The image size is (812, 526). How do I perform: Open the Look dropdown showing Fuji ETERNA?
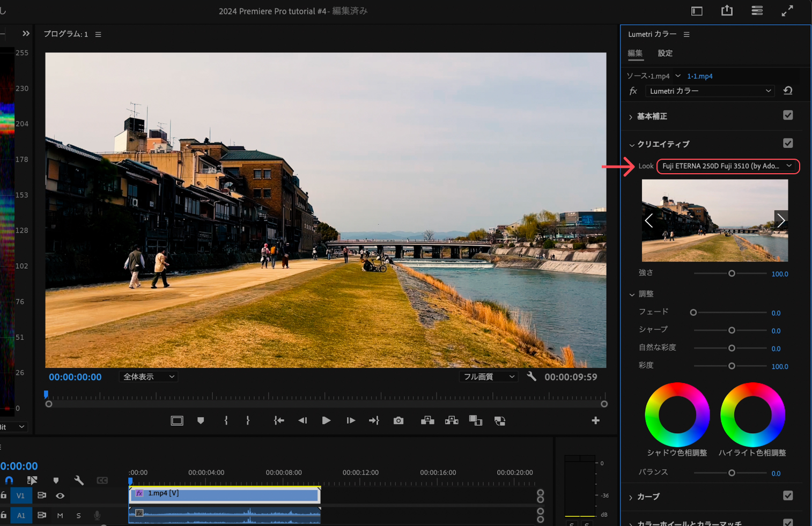tap(727, 166)
